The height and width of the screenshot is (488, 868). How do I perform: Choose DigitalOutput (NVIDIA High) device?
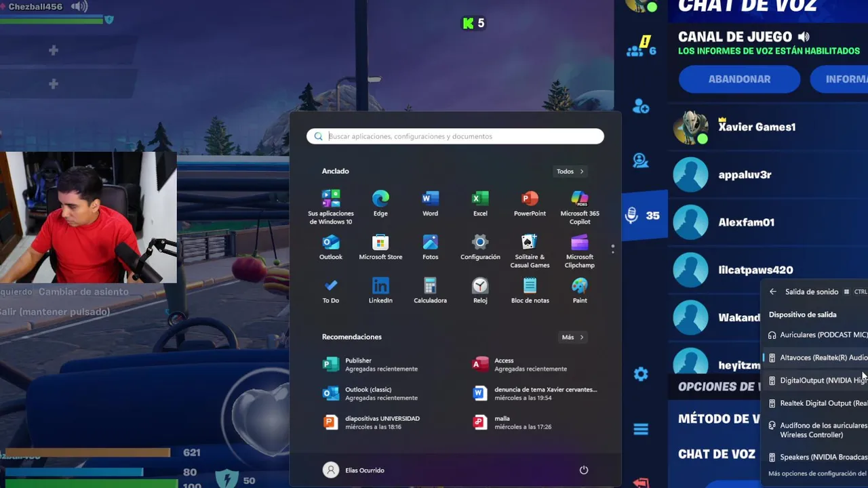pos(816,380)
